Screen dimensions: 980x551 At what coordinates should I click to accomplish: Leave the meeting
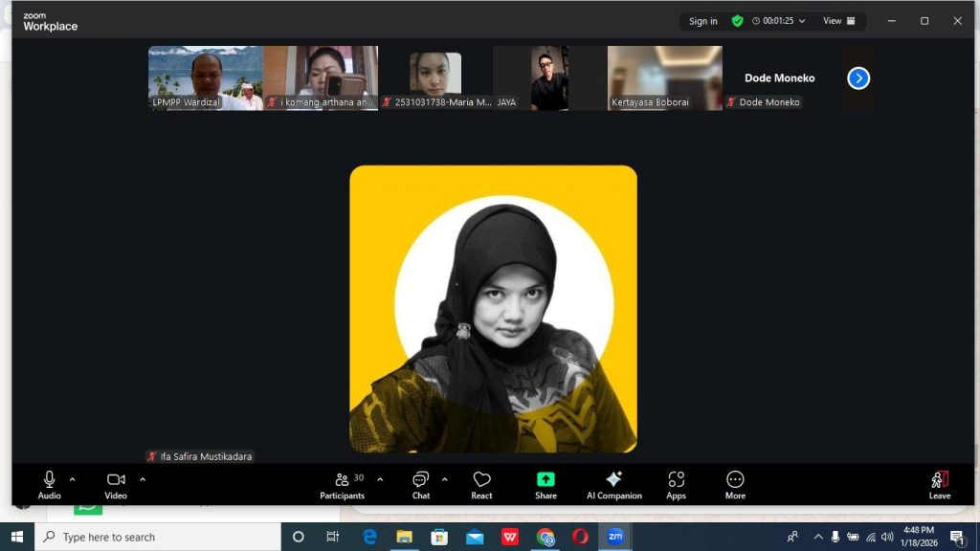point(939,484)
